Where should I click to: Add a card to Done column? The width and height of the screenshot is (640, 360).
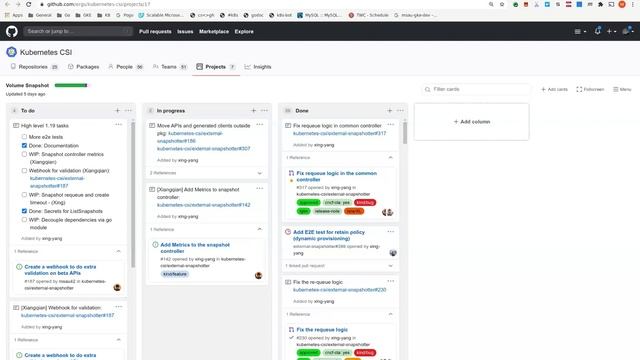pyautogui.click(x=389, y=111)
